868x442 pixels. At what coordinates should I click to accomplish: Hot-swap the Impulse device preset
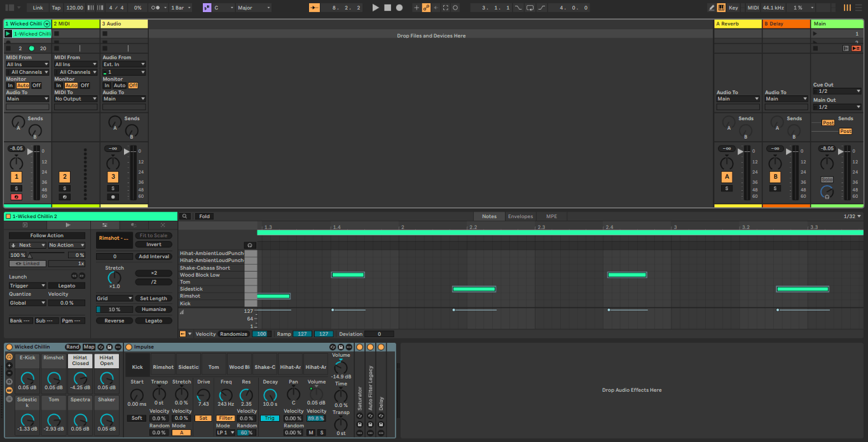tap(333, 347)
